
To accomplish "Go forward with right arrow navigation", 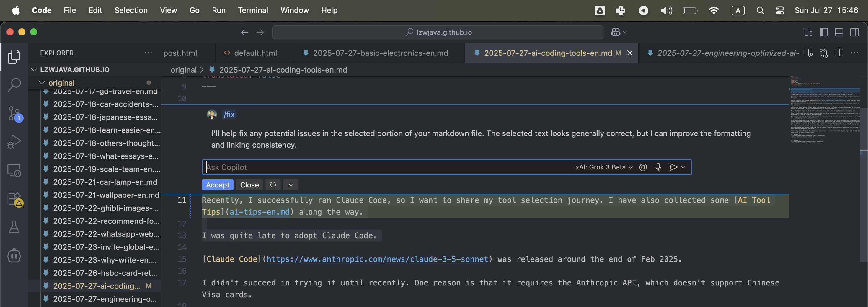I will tap(260, 32).
